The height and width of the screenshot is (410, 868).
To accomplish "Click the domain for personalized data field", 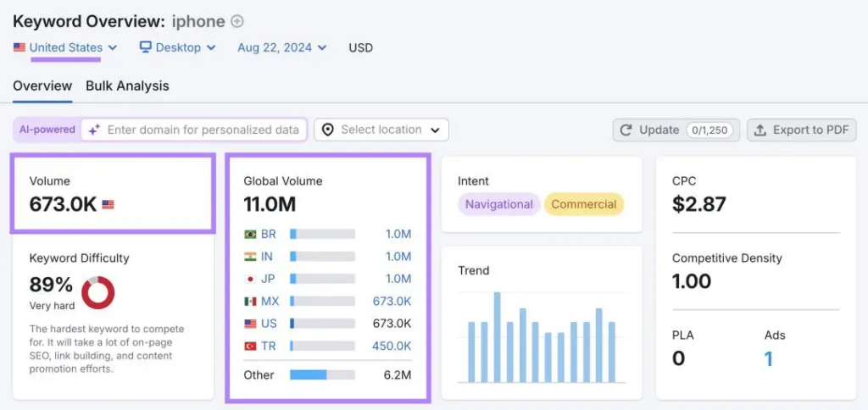I will click(x=194, y=130).
